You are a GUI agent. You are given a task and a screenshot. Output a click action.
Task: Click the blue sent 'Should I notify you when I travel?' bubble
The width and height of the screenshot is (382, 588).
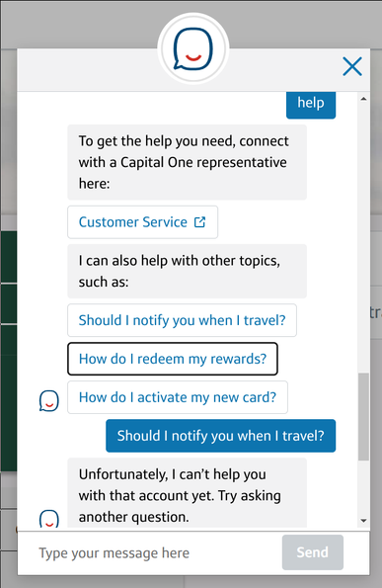click(220, 436)
